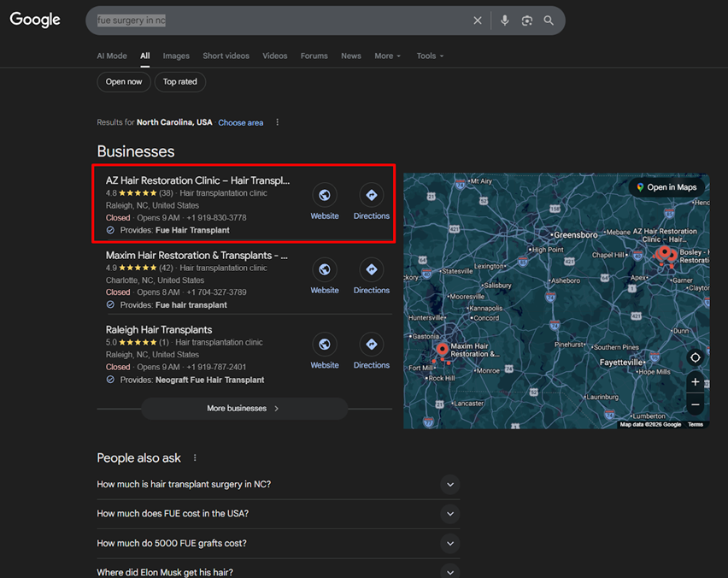Image resolution: width=728 pixels, height=578 pixels.
Task: Expand the More search categories dropdown
Action: tap(387, 56)
